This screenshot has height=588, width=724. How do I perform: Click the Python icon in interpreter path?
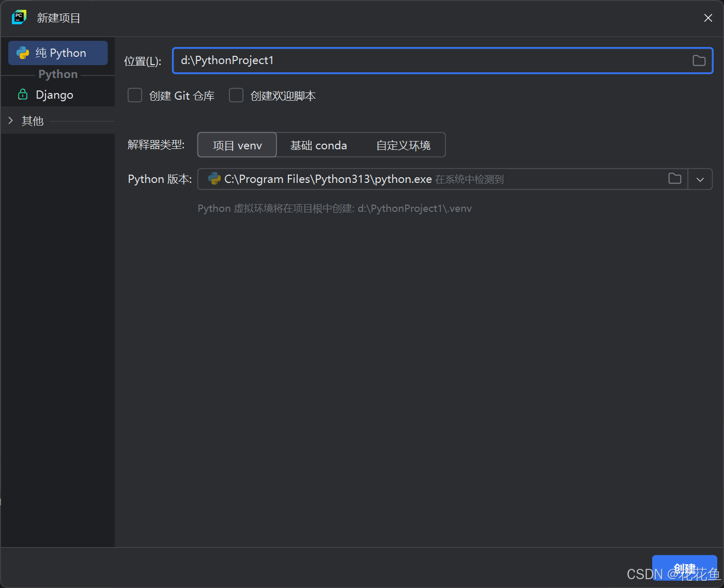[x=214, y=178]
